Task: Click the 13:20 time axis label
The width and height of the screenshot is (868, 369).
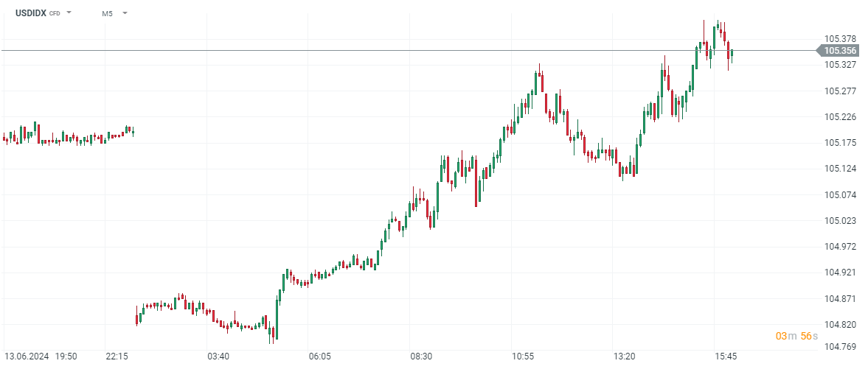Action: point(624,356)
